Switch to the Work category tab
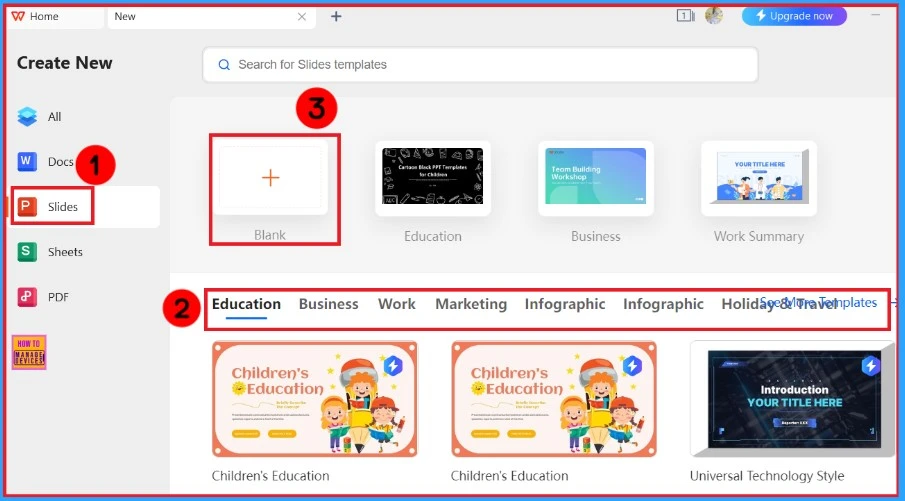The image size is (905, 501). click(397, 304)
